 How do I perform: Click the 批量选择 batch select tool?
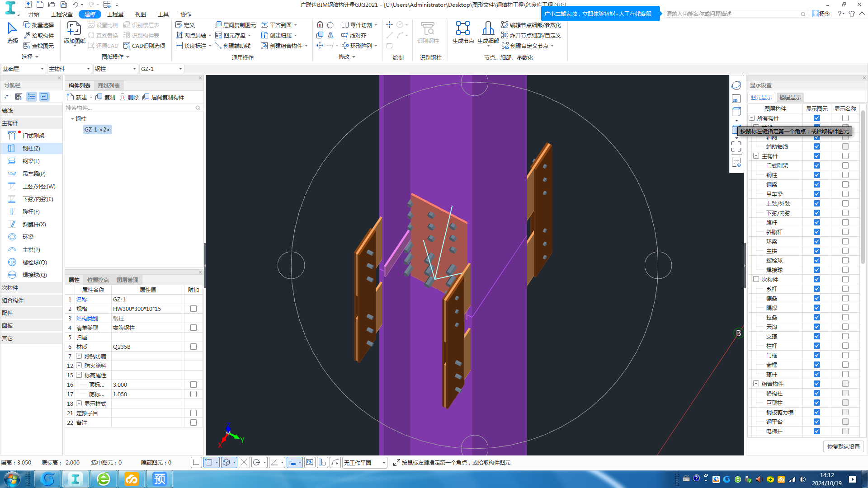pyautogui.click(x=39, y=25)
